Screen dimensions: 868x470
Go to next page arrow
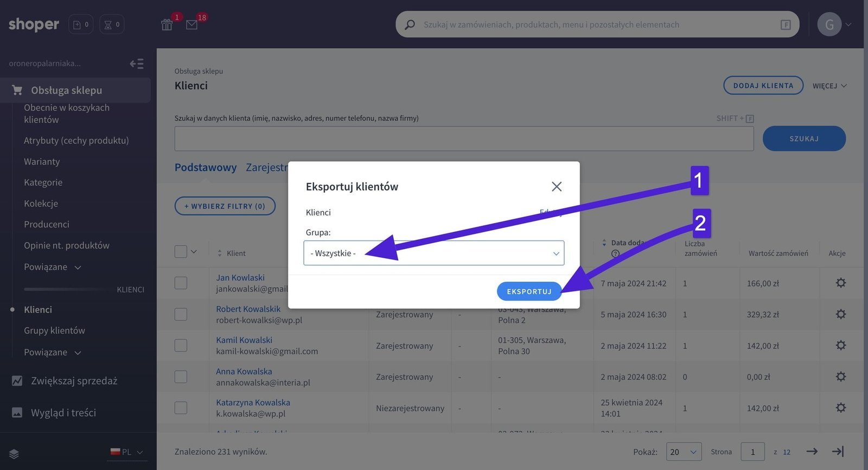point(812,452)
